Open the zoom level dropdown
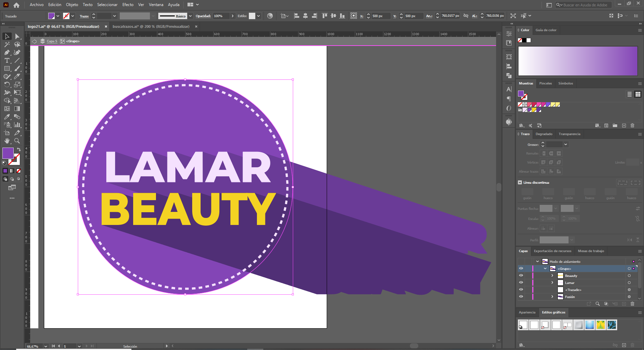Image resolution: width=644 pixels, height=350 pixels. point(46,346)
